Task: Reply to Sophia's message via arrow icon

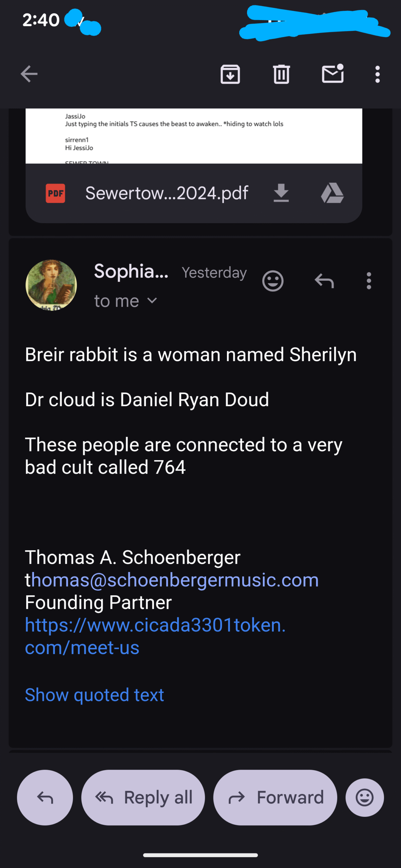Action: (x=324, y=281)
